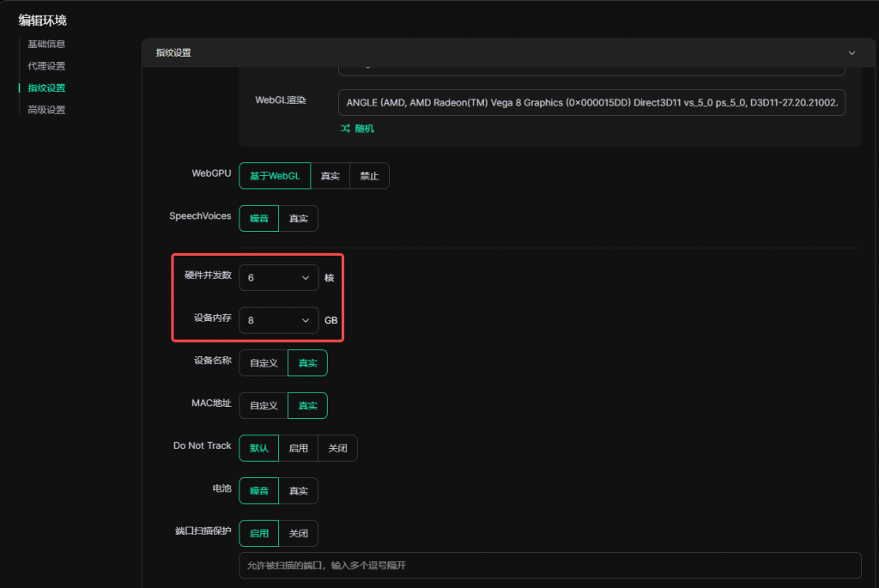
Task: Open the 设备内存 GB dropdown
Action: click(279, 320)
